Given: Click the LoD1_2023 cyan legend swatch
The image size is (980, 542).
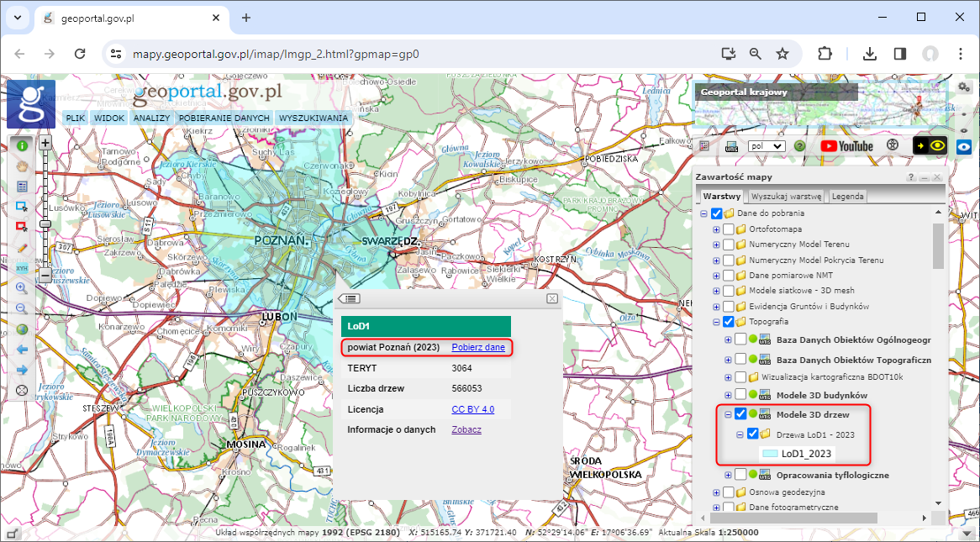Looking at the screenshot, I should (771, 453).
